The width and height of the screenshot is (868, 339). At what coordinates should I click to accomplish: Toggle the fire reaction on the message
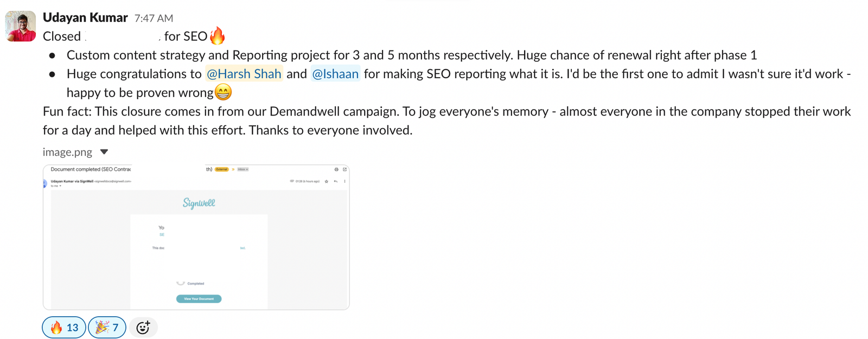tap(63, 327)
